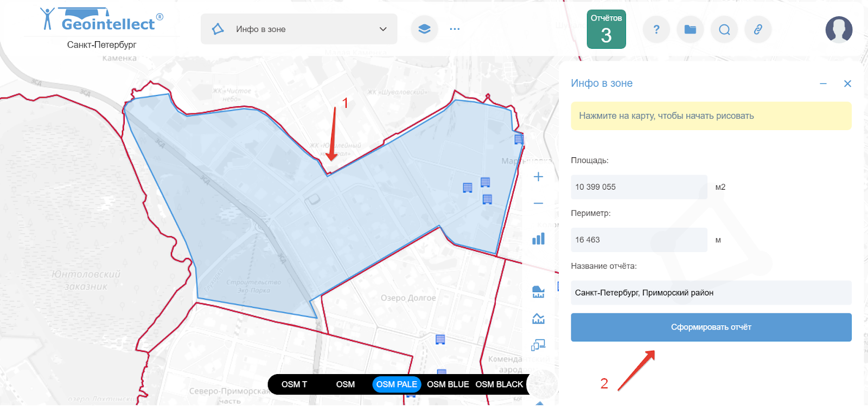
Task: Click the 'Название отчёта' input field
Action: click(711, 293)
